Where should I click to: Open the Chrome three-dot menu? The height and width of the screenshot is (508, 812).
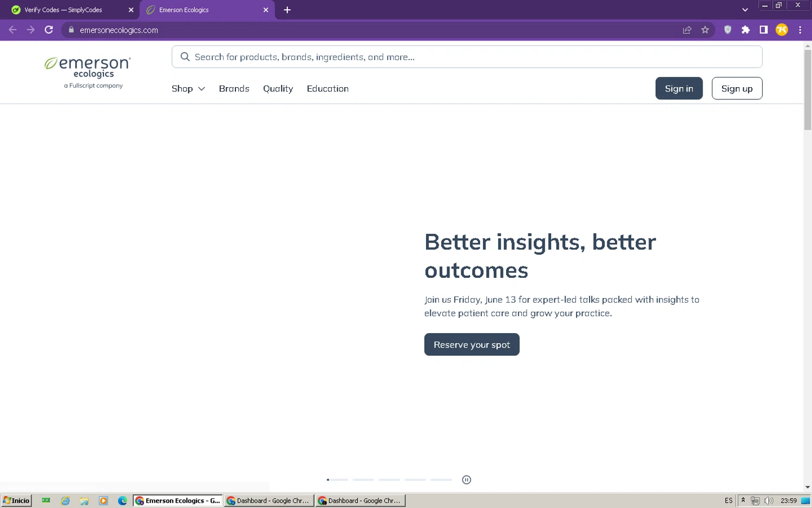[800, 30]
